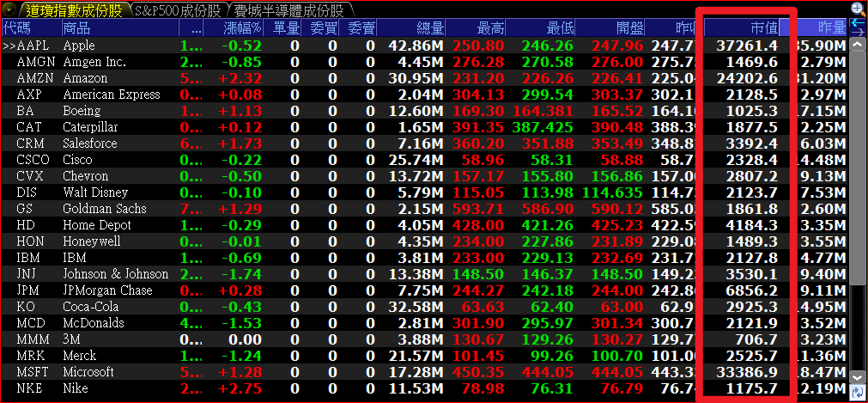
Task: Click Boeing's low price 164.381
Action: coord(543,111)
